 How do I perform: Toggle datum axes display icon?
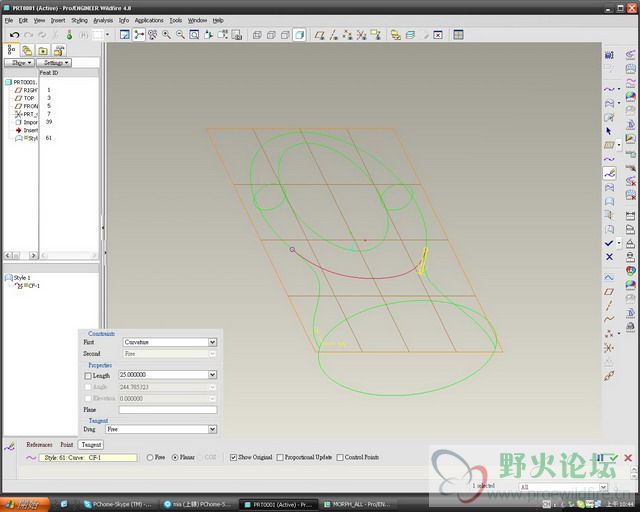pyautogui.click(x=333, y=35)
